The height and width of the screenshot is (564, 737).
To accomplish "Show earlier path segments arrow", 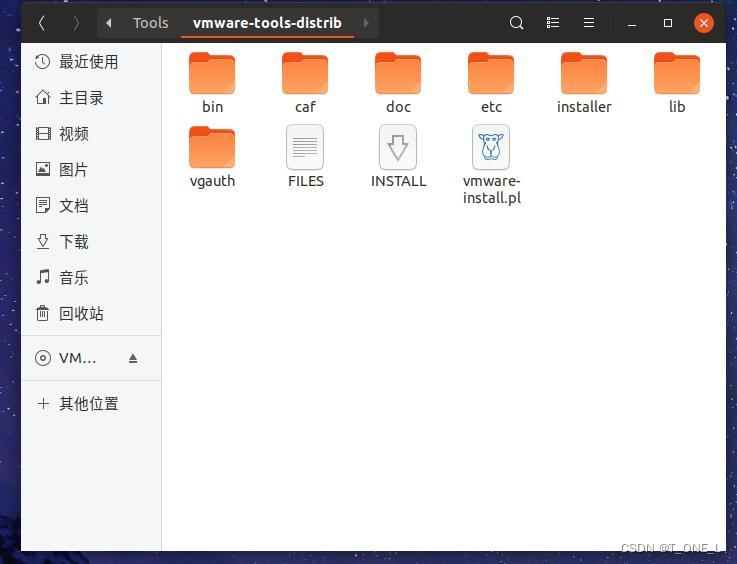I will 109,23.
